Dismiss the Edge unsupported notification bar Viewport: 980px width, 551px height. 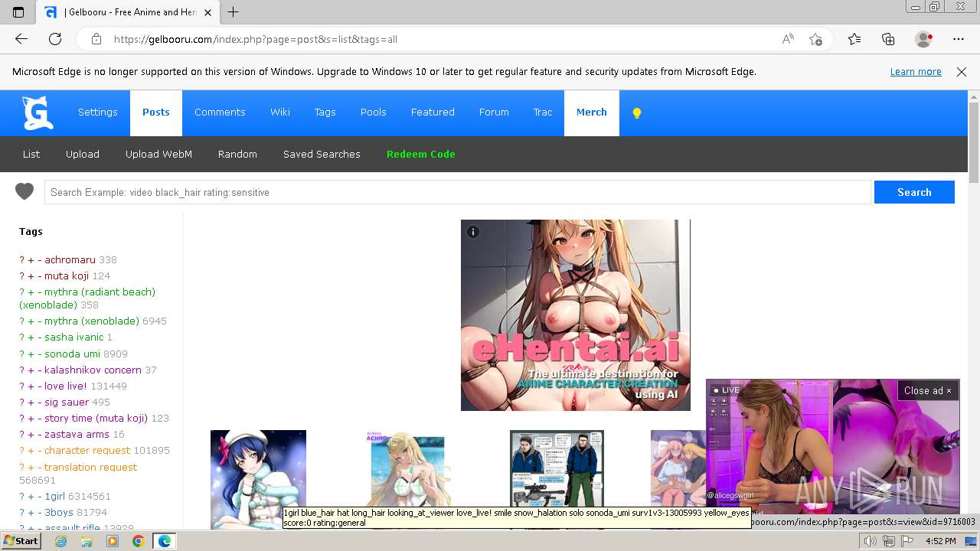[x=962, y=72]
